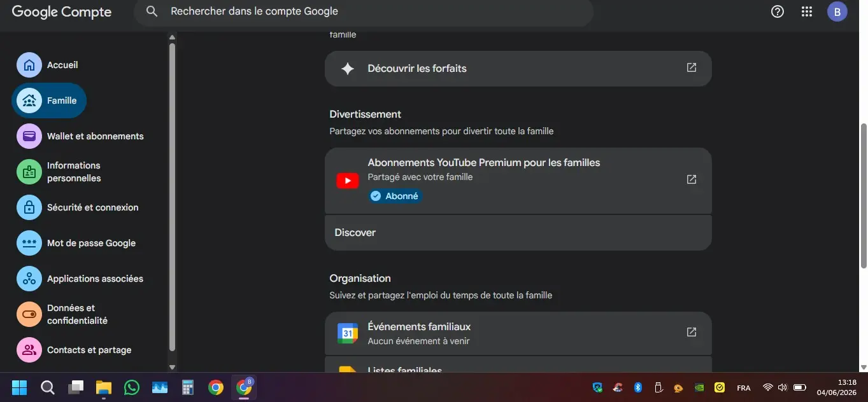Open Contacts et partage
The width and height of the screenshot is (868, 402).
75,350
